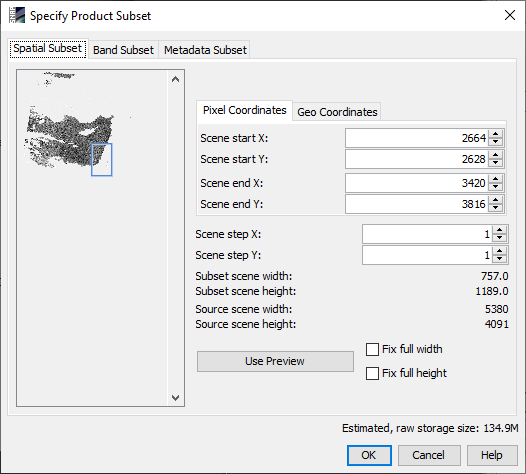Confirm the subset with OK
This screenshot has width=526, height=474.
pyautogui.click(x=369, y=455)
